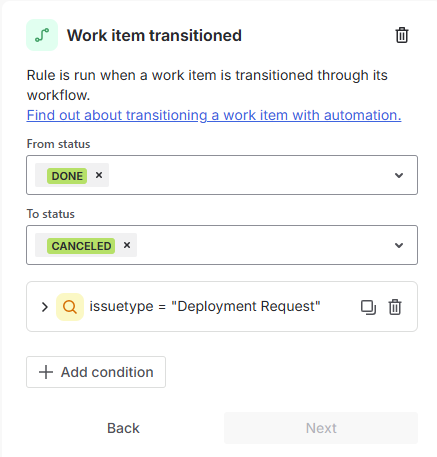
Task: Open the From status dropdown arrow
Action: 399,175
